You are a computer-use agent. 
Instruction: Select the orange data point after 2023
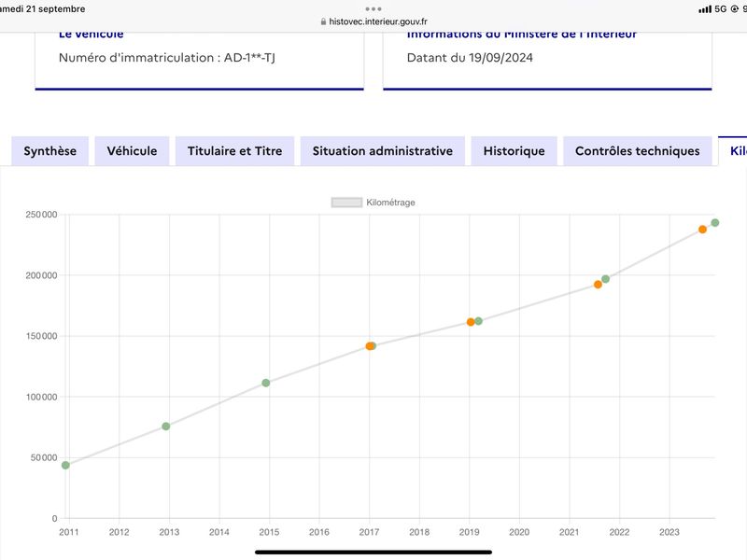click(702, 230)
